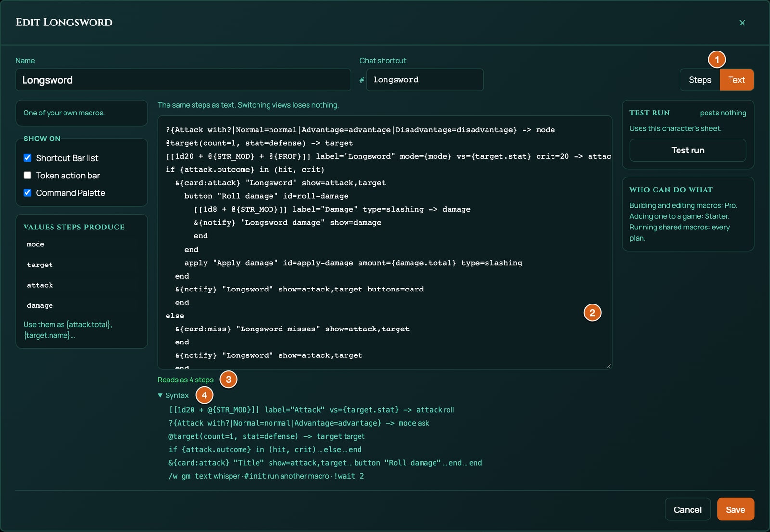Select the Text view tab

pos(736,80)
